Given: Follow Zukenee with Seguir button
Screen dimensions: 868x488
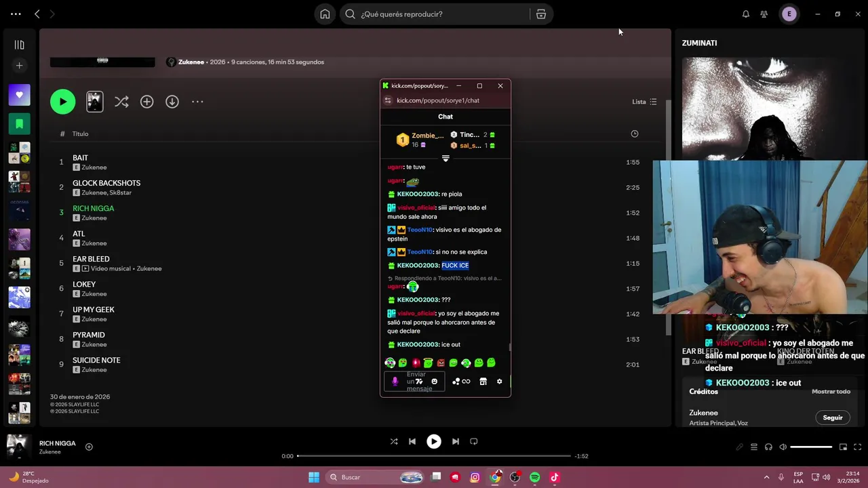Looking at the screenshot, I should 833,418.
